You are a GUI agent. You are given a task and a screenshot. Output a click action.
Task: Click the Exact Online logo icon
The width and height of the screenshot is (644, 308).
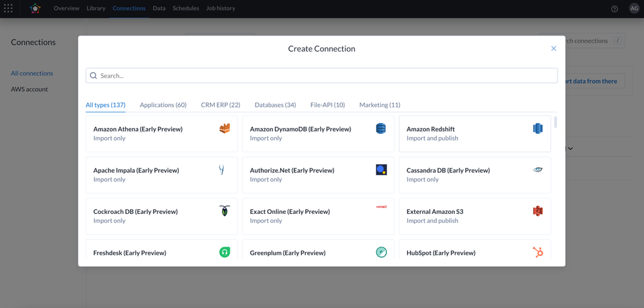(381, 207)
